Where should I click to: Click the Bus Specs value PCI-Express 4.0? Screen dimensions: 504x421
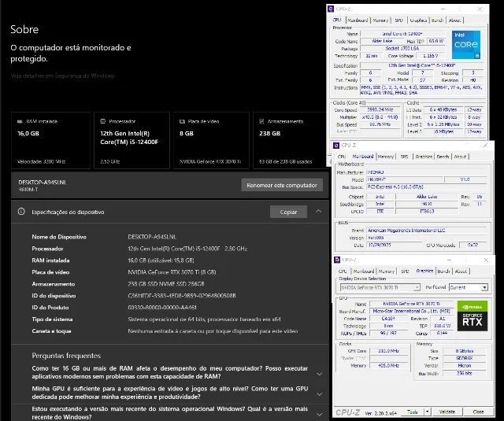click(x=427, y=187)
